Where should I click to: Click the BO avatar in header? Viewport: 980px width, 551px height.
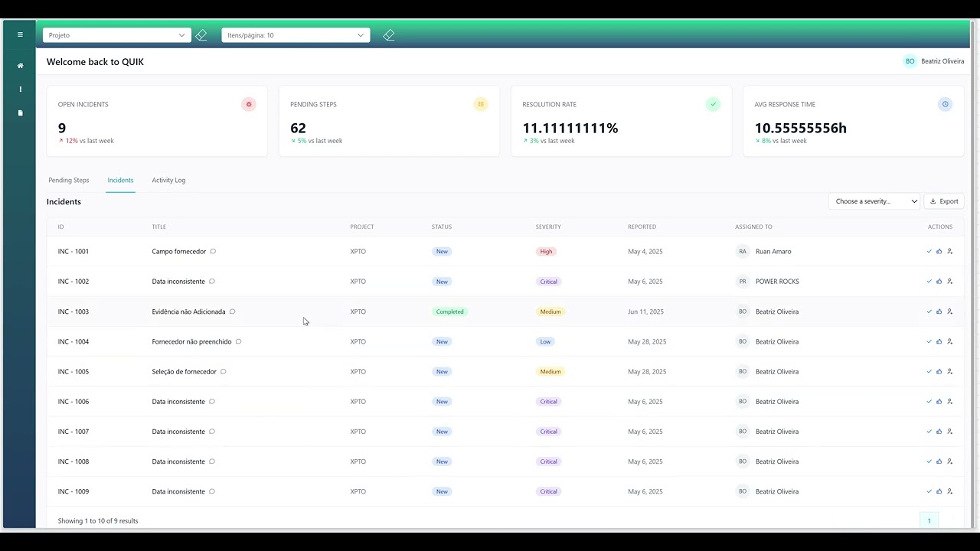(x=910, y=61)
